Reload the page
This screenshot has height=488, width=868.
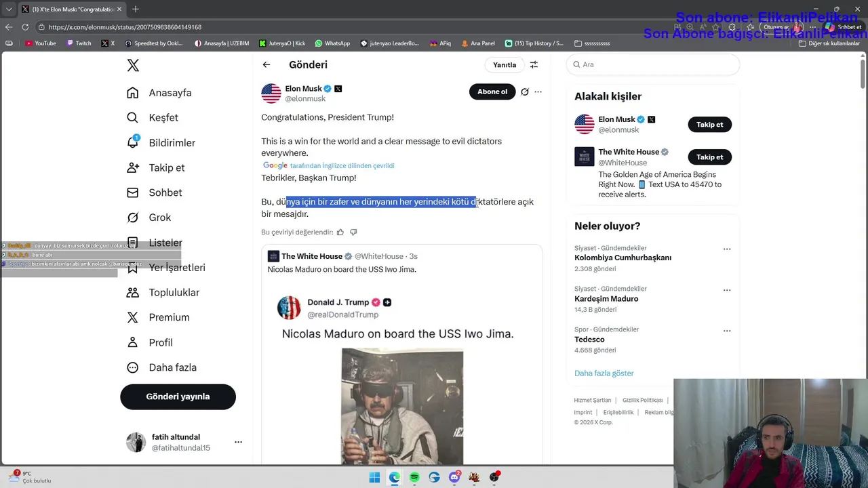(x=25, y=27)
